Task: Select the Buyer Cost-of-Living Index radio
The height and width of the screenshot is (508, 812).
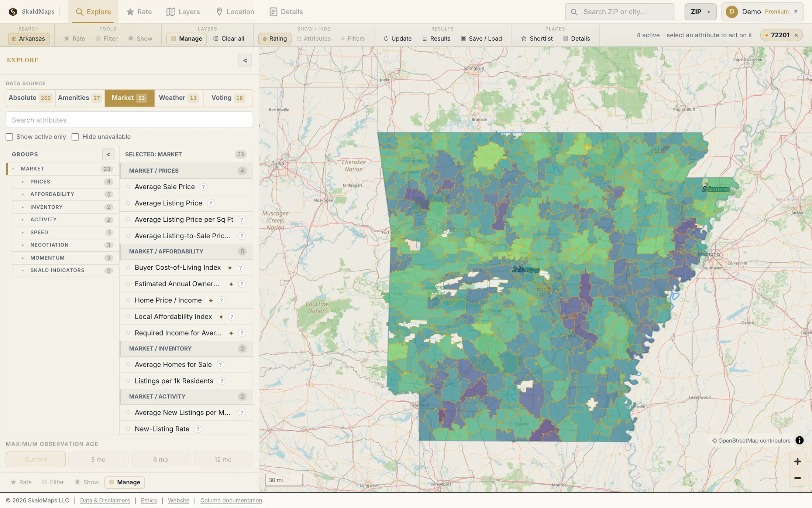Action: click(128, 267)
